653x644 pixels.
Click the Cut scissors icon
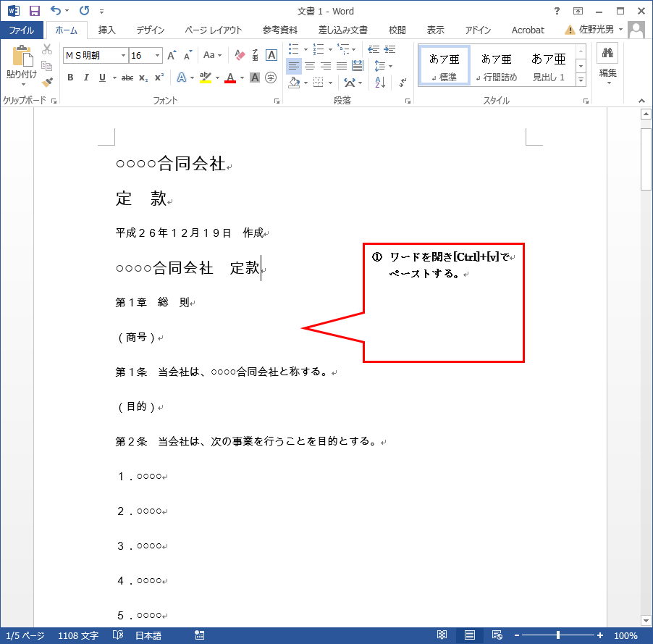[x=47, y=49]
